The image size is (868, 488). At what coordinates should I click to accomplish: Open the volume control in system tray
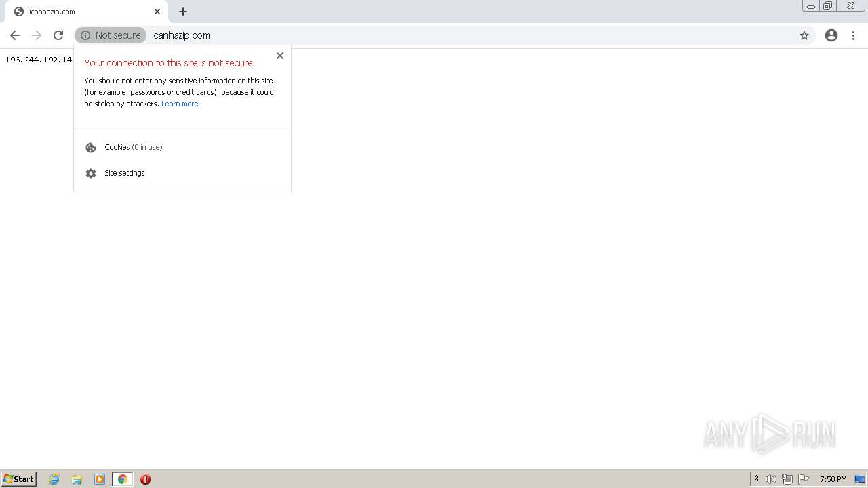click(771, 479)
